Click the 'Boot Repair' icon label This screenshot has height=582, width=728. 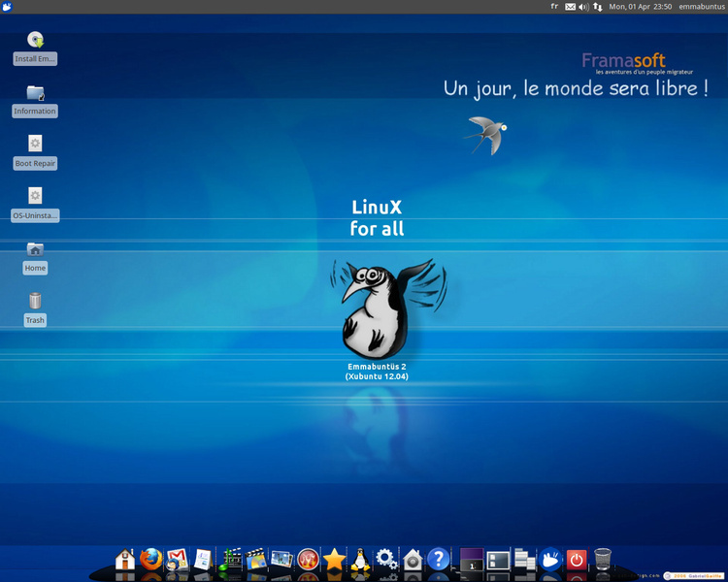(35, 163)
